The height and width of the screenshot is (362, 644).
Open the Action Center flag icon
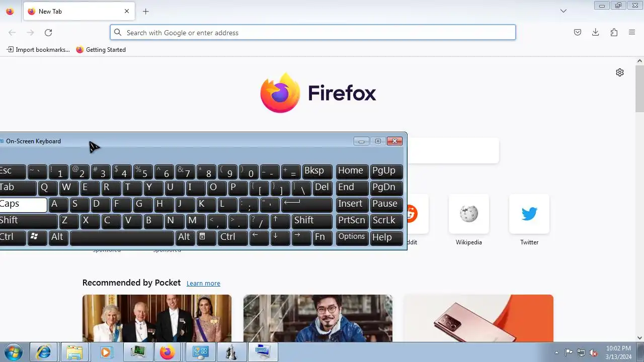click(569, 352)
